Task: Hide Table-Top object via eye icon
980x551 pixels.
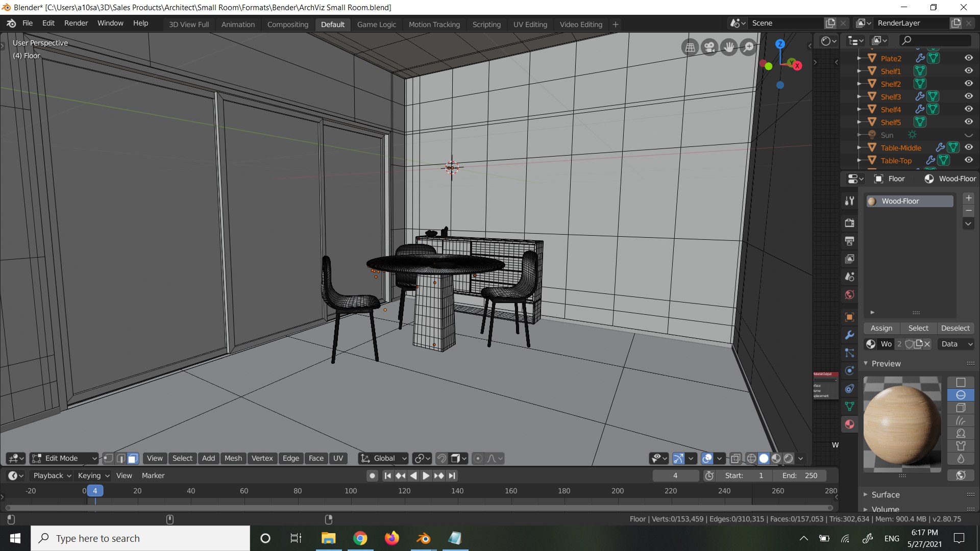Action: click(968, 160)
